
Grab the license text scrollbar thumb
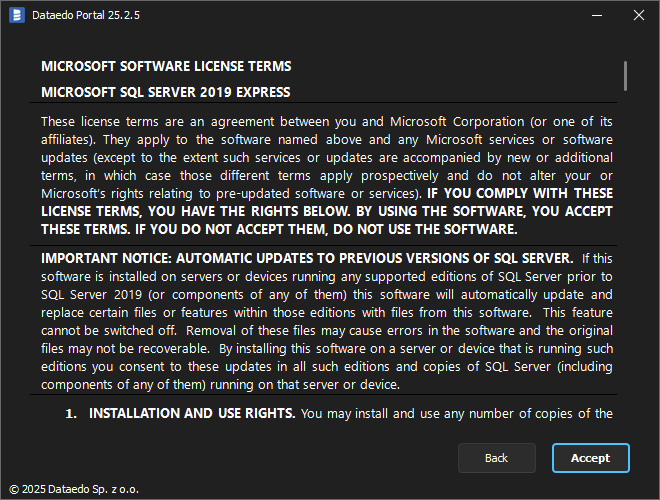(625, 75)
